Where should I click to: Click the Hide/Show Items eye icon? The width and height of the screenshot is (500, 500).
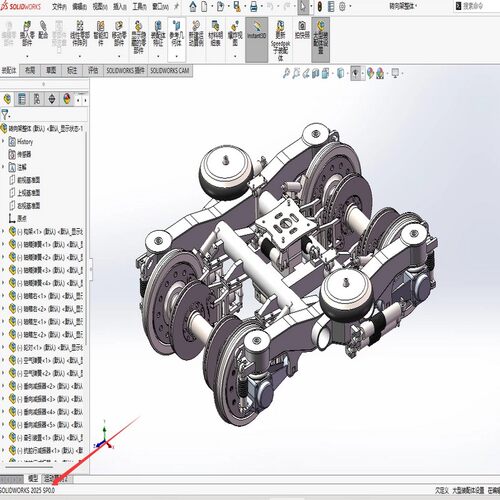(x=356, y=73)
